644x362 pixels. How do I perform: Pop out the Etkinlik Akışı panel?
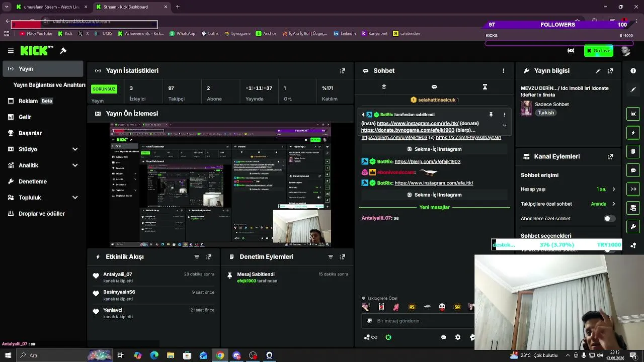click(209, 257)
